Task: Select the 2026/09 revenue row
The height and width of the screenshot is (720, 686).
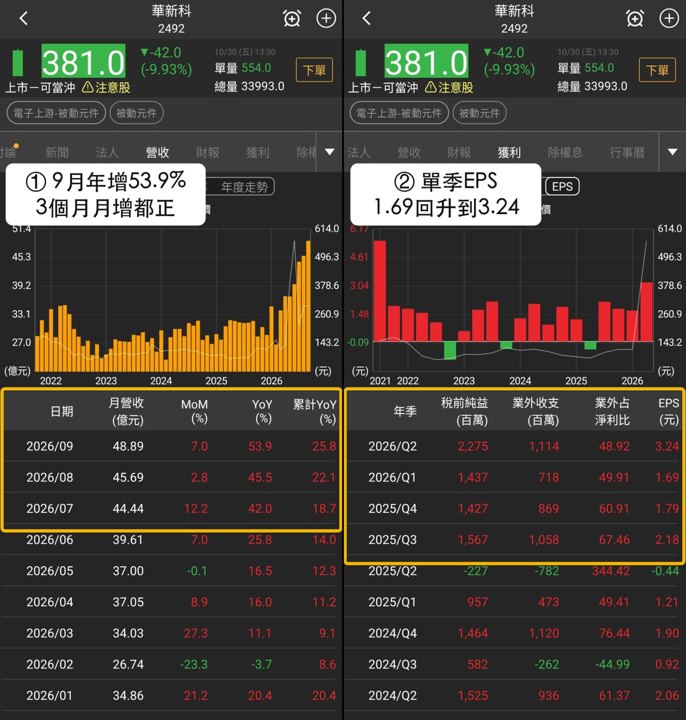Action: point(171,446)
